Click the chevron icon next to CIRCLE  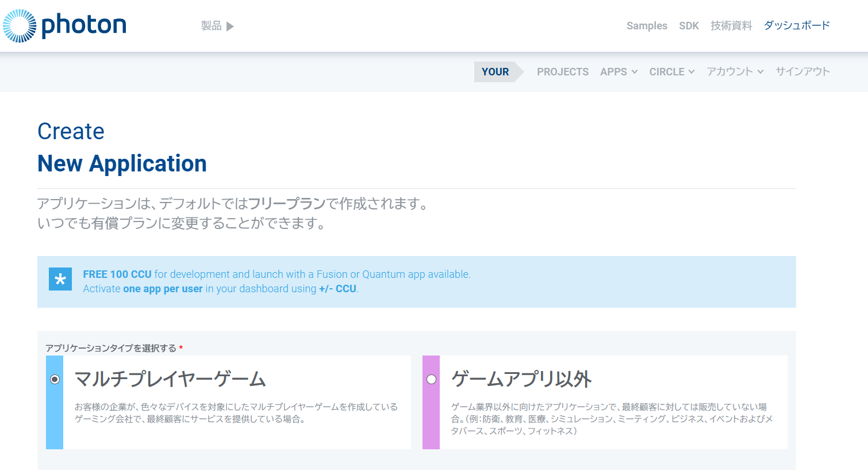[692, 72]
